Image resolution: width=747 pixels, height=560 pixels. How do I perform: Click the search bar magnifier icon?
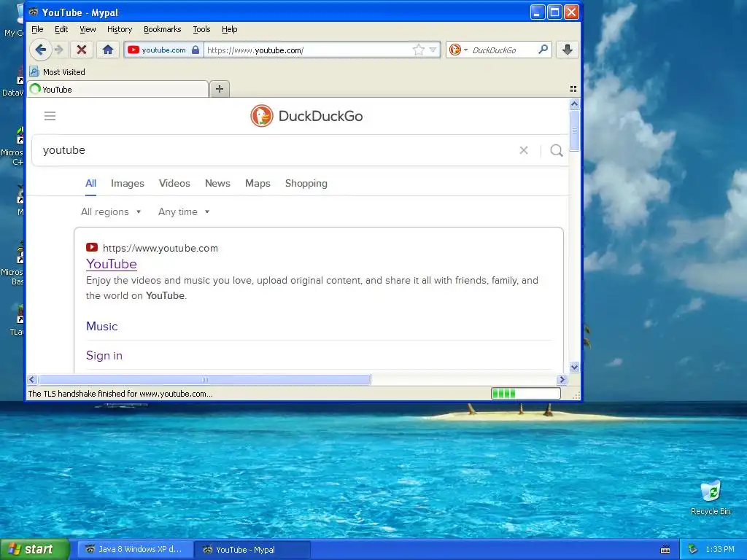point(543,50)
